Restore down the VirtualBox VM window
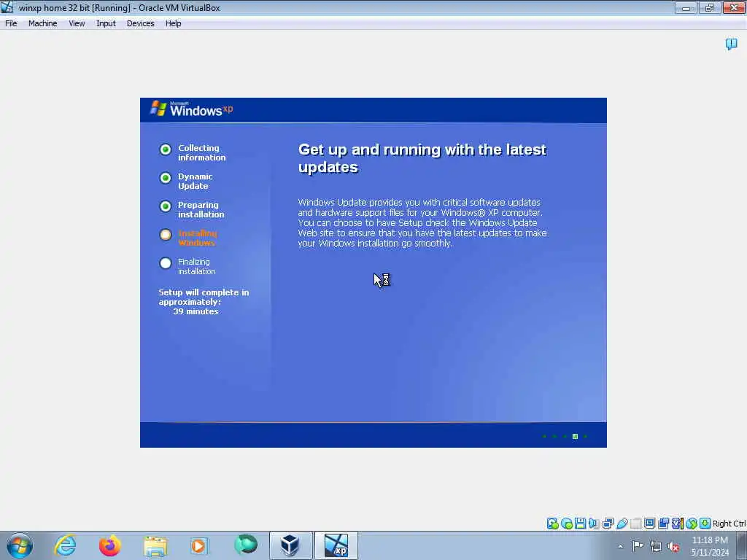 710,7
